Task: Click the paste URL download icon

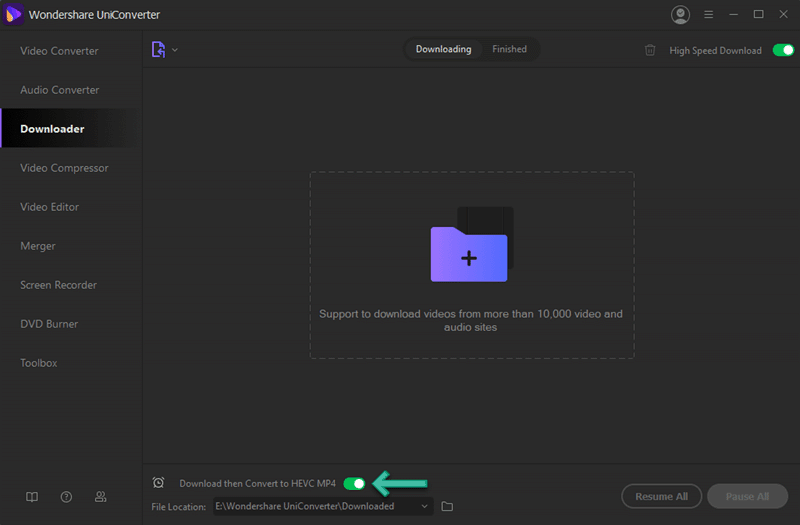Action: point(158,49)
